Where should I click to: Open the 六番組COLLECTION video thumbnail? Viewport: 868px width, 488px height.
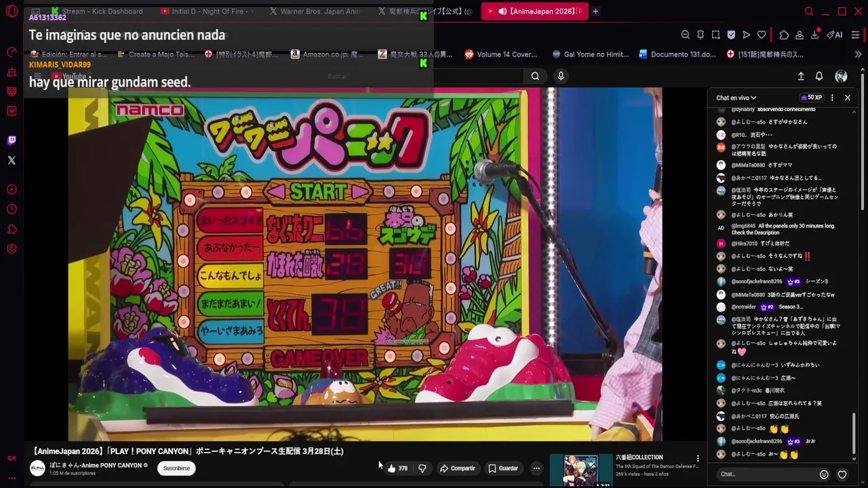582,470
